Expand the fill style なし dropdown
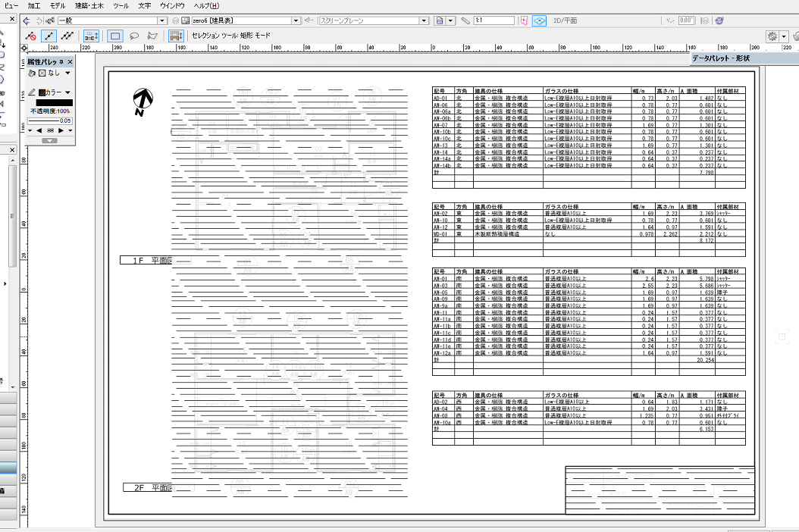799x532 pixels. [x=68, y=74]
